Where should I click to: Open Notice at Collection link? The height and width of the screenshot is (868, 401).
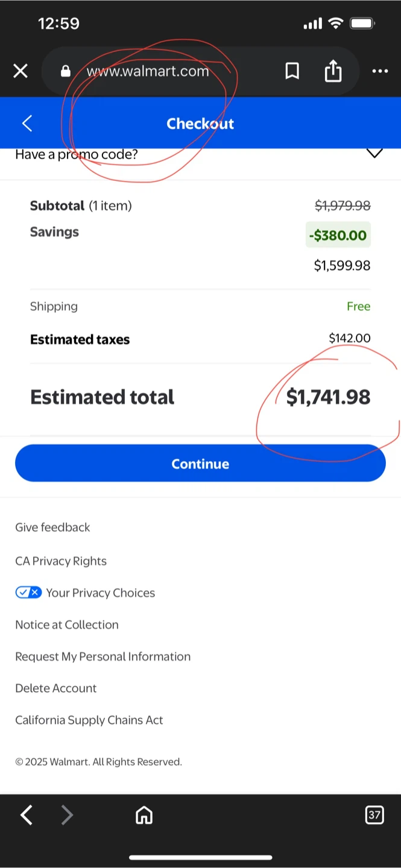[x=67, y=625]
